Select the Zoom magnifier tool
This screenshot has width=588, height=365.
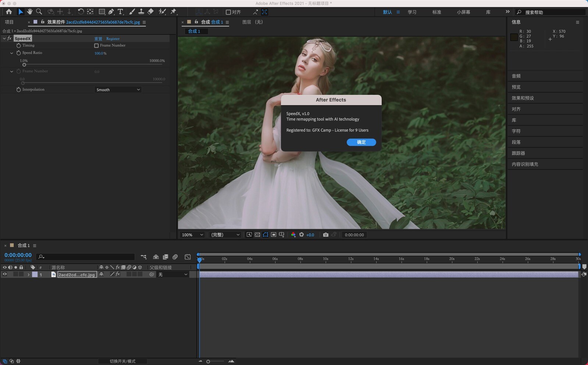39,12
